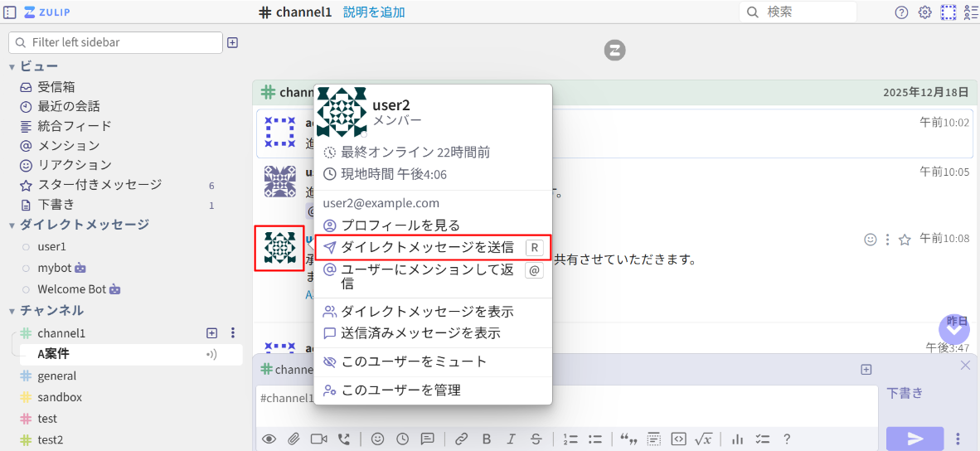Click user2 avatar on 午前10:08 message
Viewport: 980px width, 451px height.
(279, 247)
